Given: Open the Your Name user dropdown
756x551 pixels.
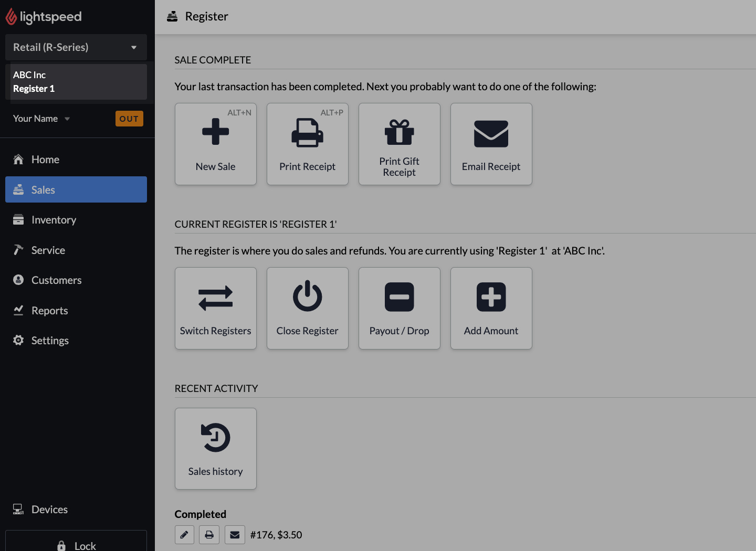Looking at the screenshot, I should tap(41, 119).
